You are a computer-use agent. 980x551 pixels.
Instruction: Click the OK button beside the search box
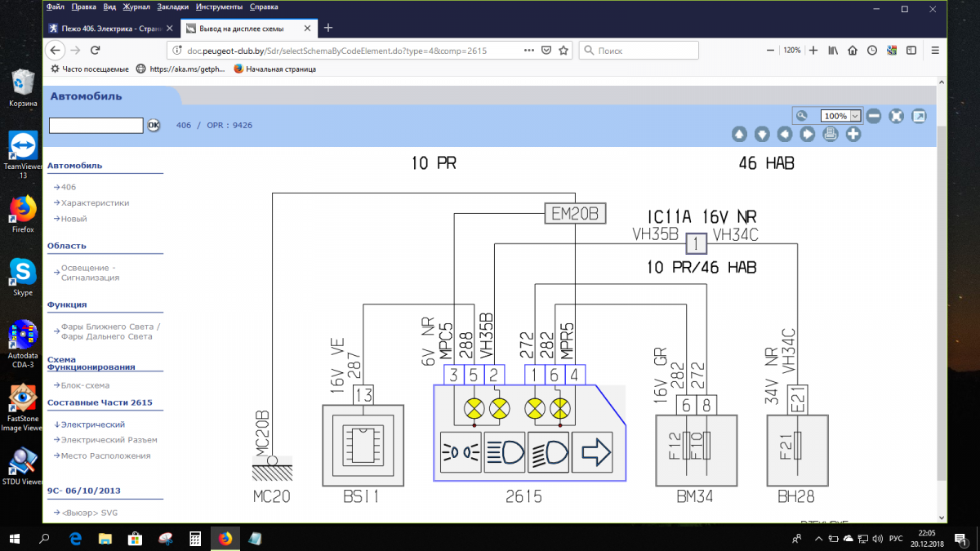(154, 125)
